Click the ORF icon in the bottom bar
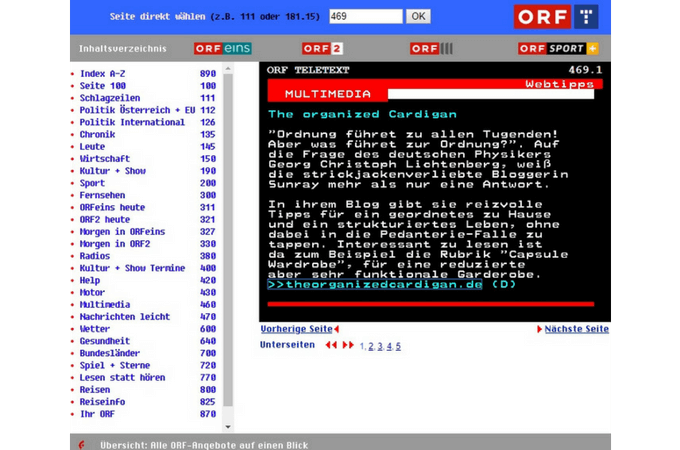680x450 pixels. (x=82, y=445)
